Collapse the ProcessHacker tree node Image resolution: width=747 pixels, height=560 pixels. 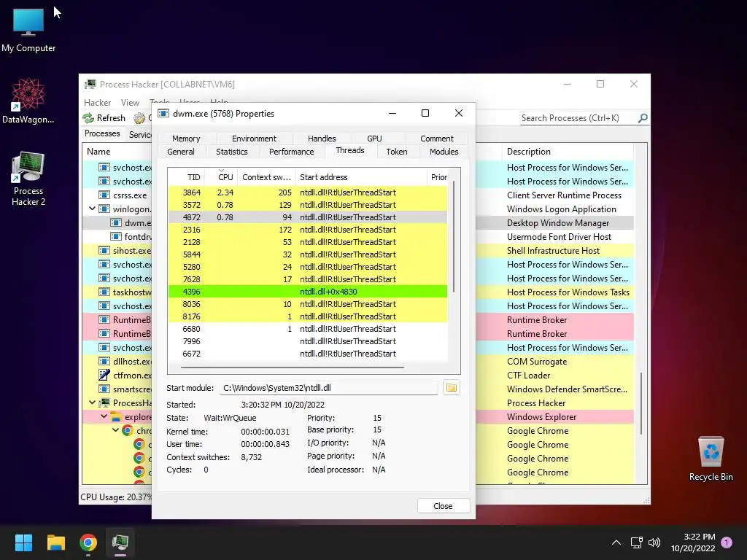[92, 402]
